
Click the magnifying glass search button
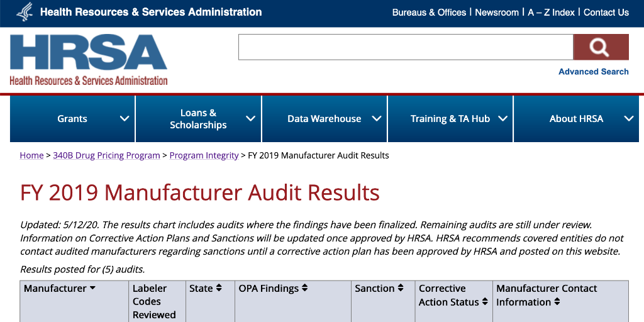pos(601,47)
